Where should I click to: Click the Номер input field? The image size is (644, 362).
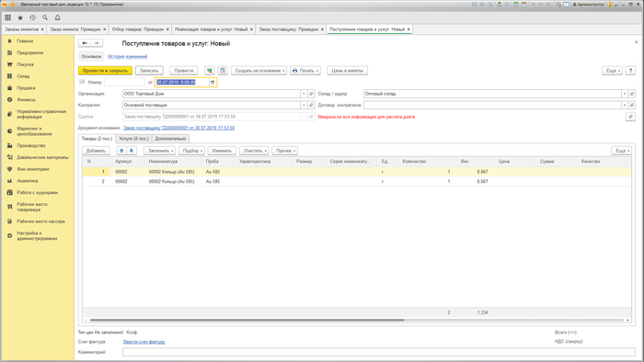coord(124,83)
